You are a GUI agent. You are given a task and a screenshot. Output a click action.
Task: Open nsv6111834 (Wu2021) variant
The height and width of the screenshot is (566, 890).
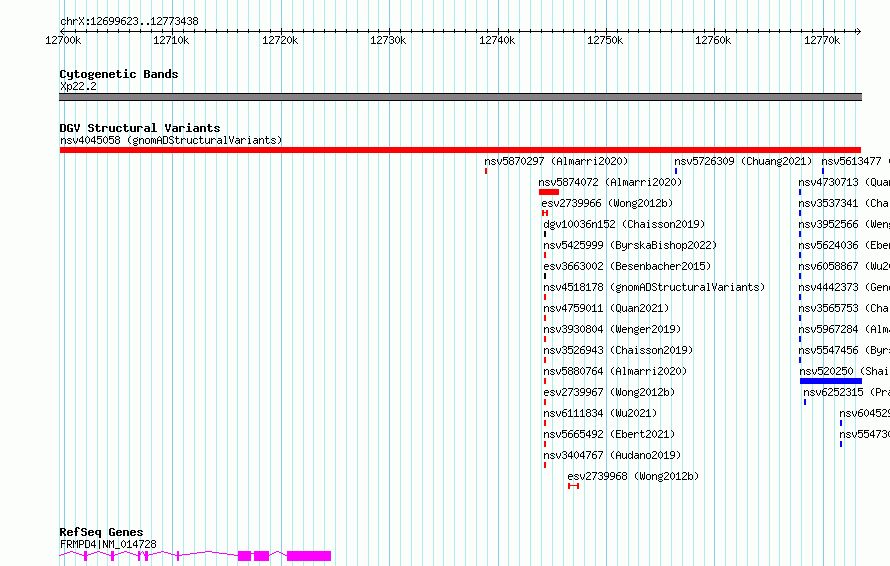tap(600, 413)
